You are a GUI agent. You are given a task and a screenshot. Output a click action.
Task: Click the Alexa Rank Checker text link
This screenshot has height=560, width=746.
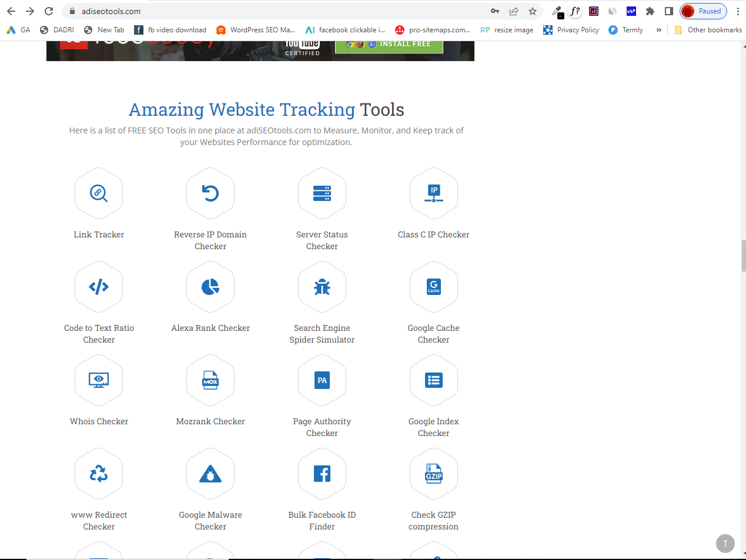[x=210, y=328]
